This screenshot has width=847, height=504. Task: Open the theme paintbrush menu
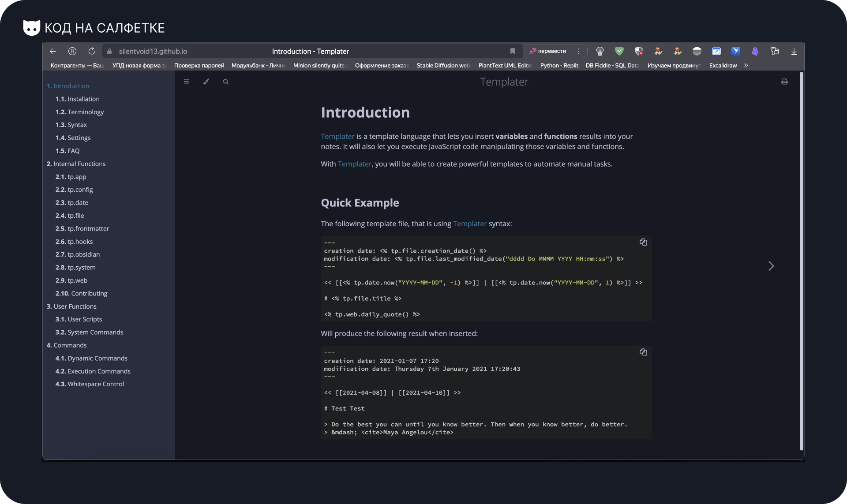[206, 82]
